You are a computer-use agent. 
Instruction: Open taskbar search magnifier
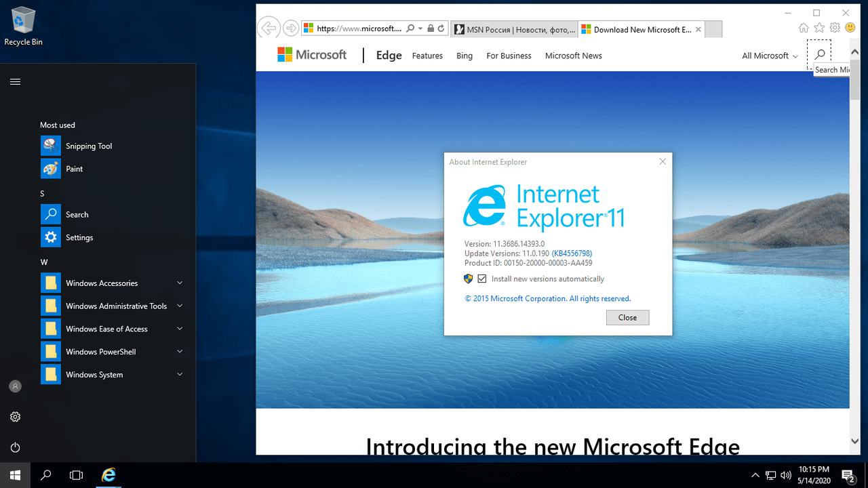point(46,475)
